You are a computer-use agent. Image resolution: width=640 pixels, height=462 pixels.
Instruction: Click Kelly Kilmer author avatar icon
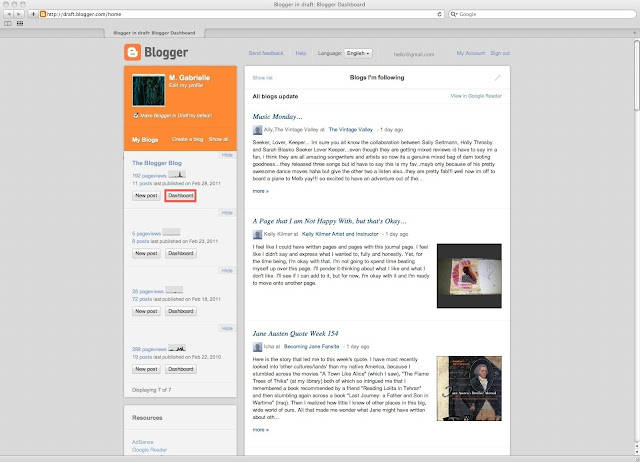point(257,234)
